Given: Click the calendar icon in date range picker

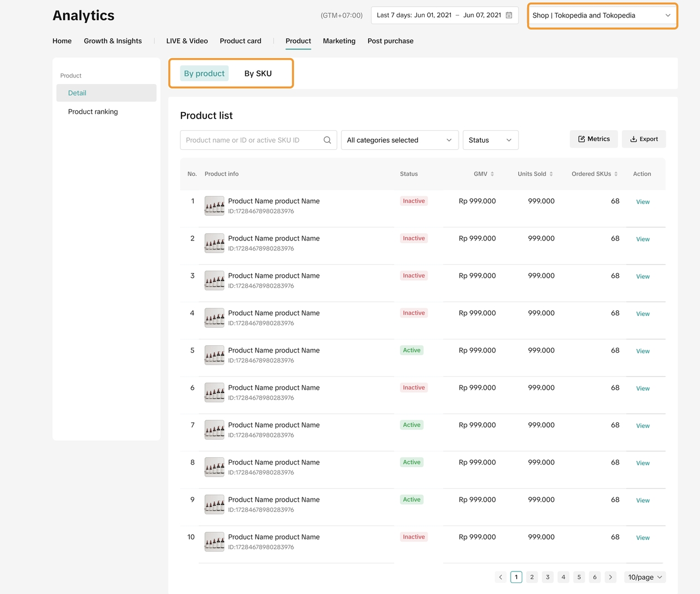Looking at the screenshot, I should click(509, 15).
